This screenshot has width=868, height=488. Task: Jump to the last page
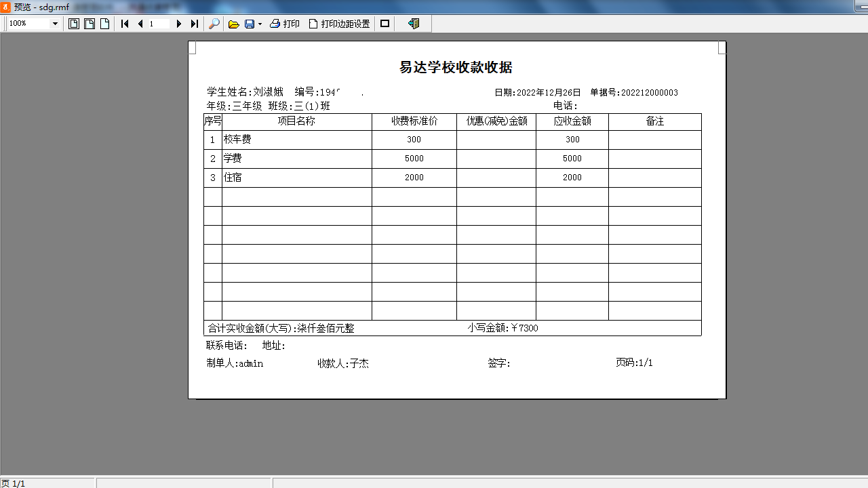(x=195, y=24)
